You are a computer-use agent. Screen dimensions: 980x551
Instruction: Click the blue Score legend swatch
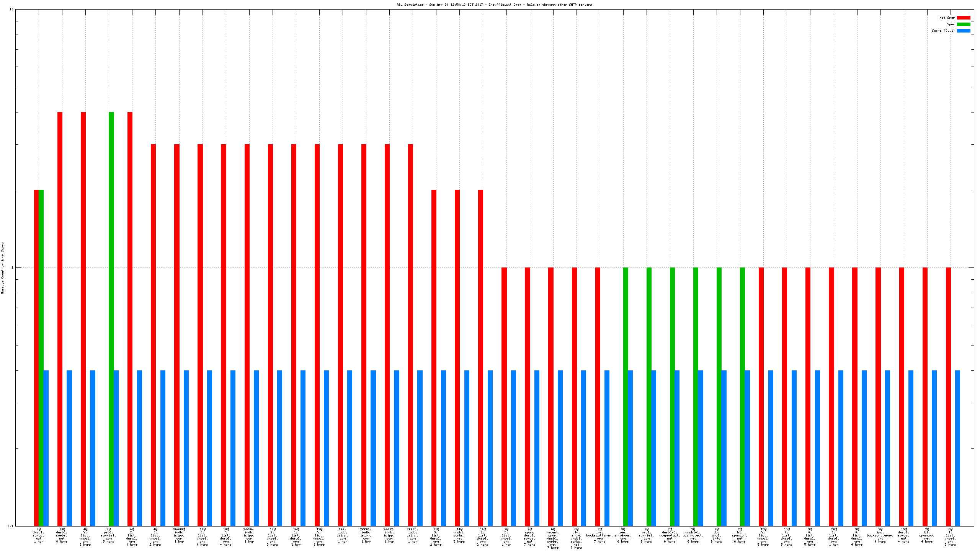click(963, 31)
